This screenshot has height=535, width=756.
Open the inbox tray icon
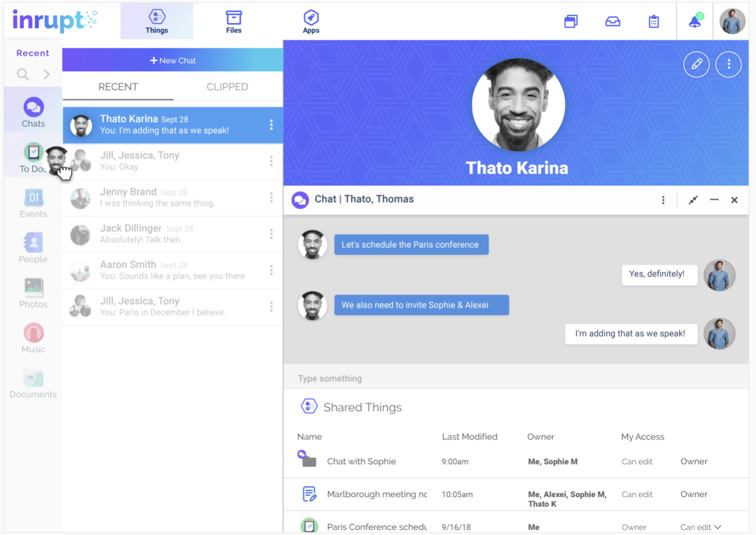coord(613,21)
